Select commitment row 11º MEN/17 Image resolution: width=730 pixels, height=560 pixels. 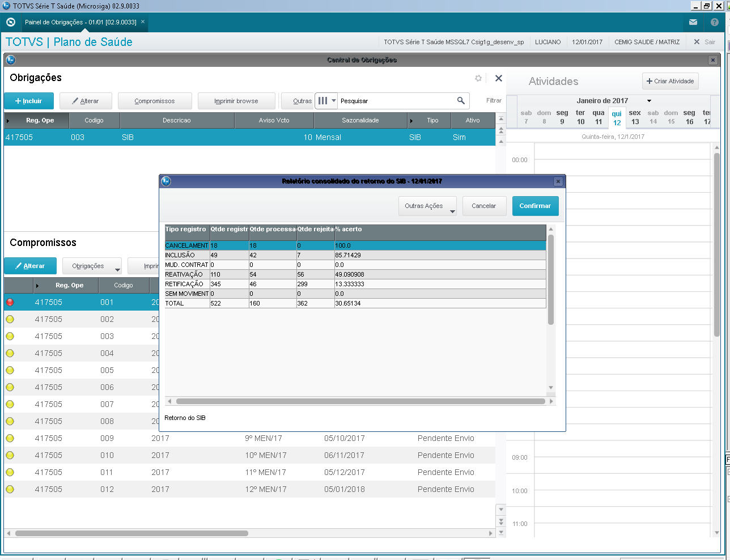[x=249, y=472]
